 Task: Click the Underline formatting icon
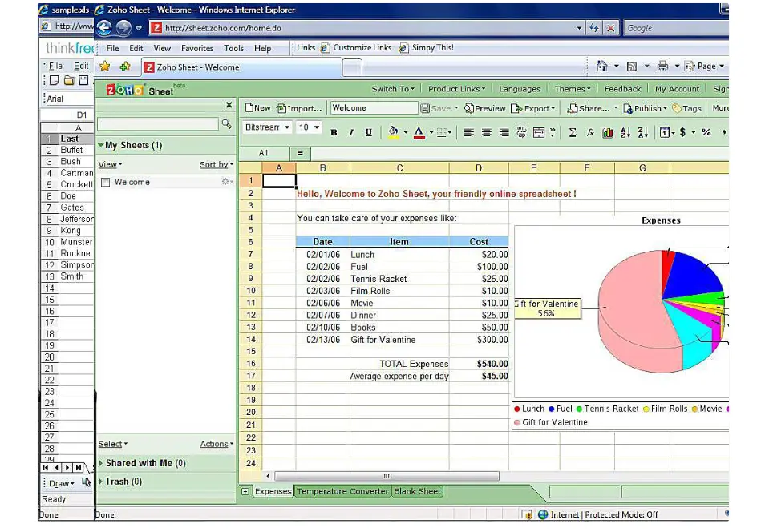point(369,132)
